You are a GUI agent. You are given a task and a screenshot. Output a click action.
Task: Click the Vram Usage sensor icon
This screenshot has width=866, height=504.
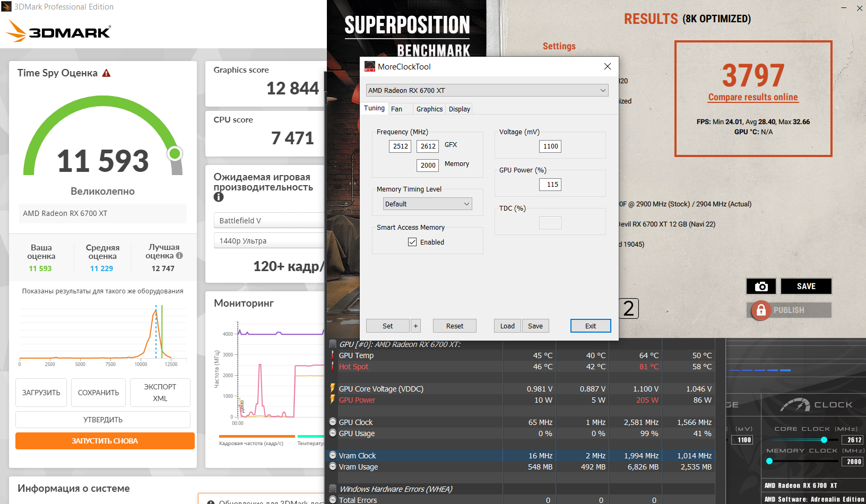[333, 467]
